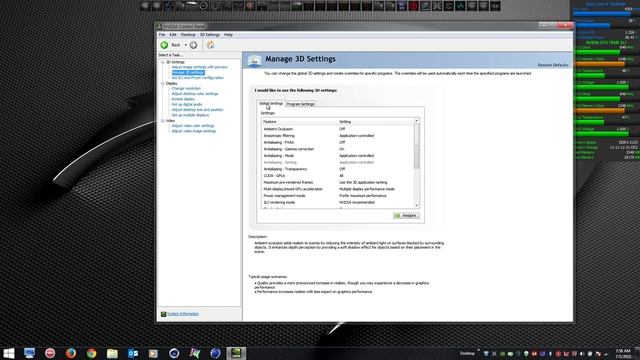Viewport: 640px width, 360px height.
Task: Open Adjust video image settings
Action: (193, 131)
